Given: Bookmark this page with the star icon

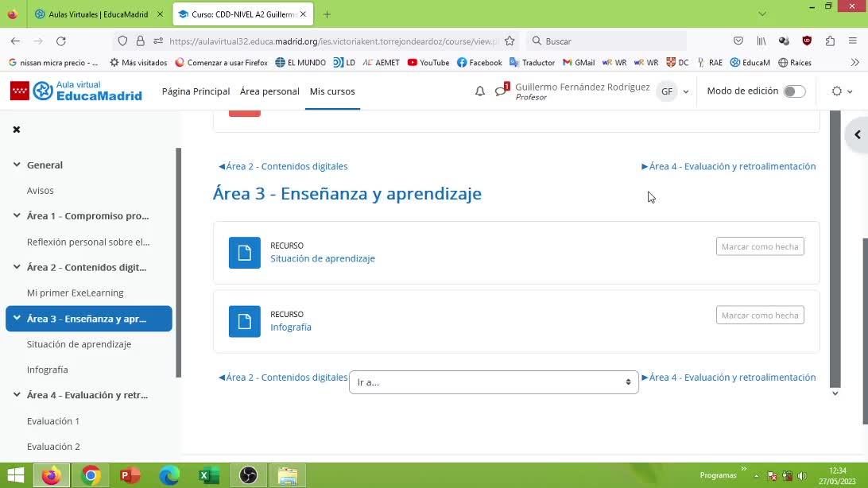Looking at the screenshot, I should (510, 41).
